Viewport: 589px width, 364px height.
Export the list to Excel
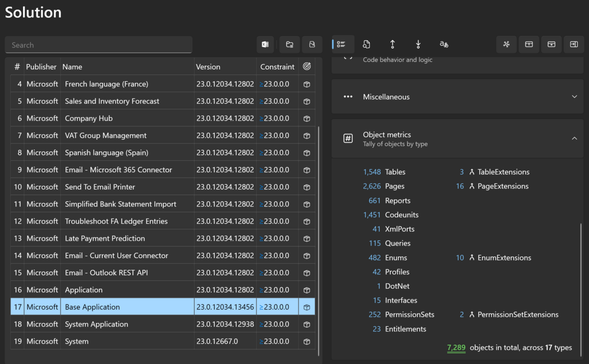pyautogui.click(x=265, y=44)
